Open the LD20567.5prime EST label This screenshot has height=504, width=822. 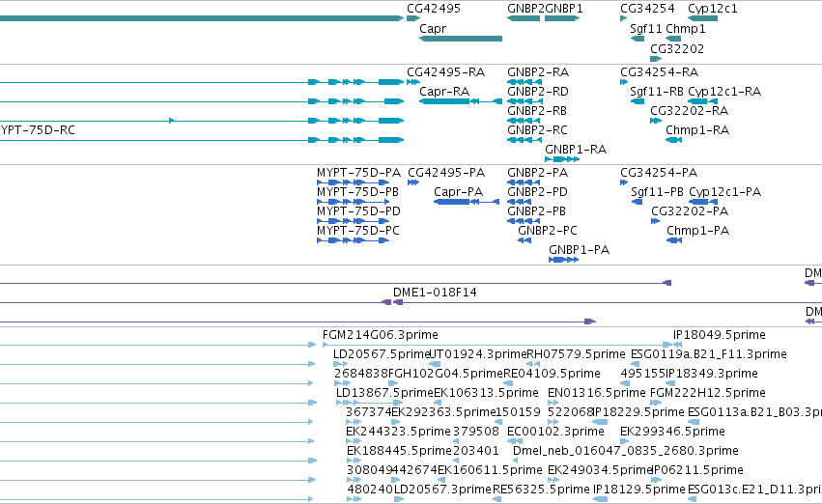pos(383,354)
